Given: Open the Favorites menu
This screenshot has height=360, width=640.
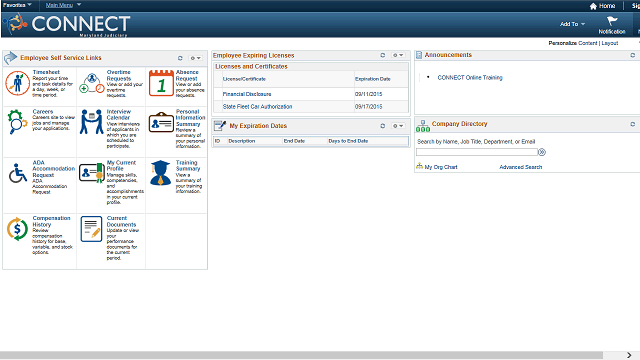Looking at the screenshot, I should pos(17,5).
